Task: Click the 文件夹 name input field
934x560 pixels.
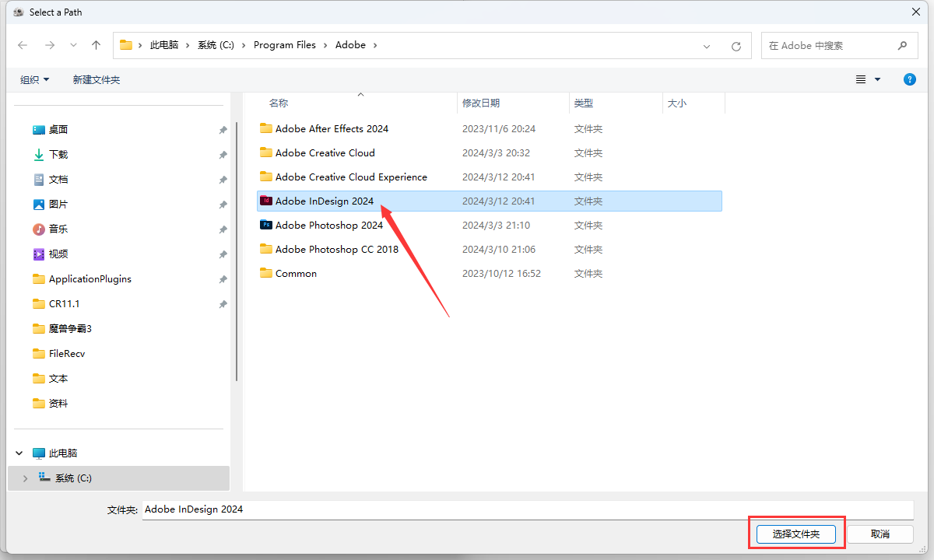Action: coord(528,509)
